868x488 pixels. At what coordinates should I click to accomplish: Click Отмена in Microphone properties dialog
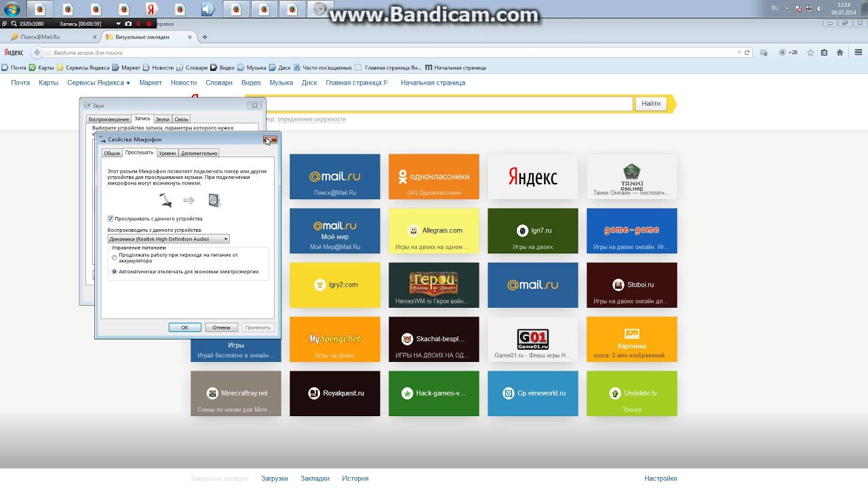(221, 327)
